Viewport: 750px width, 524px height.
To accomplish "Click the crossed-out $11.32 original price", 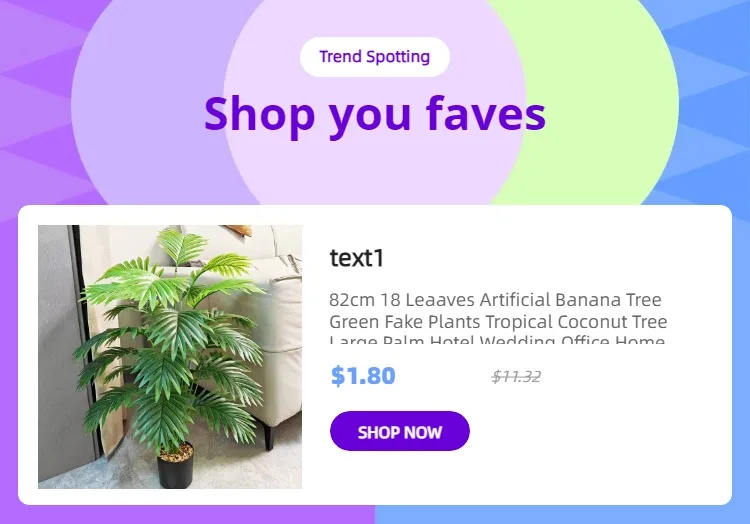I will pos(516,377).
